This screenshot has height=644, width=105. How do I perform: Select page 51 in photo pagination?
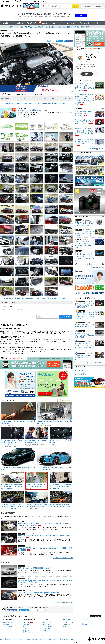(x=32, y=99)
